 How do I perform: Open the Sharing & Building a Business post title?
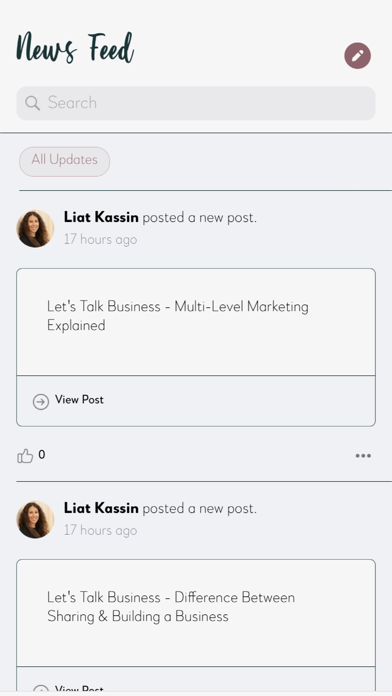171,607
